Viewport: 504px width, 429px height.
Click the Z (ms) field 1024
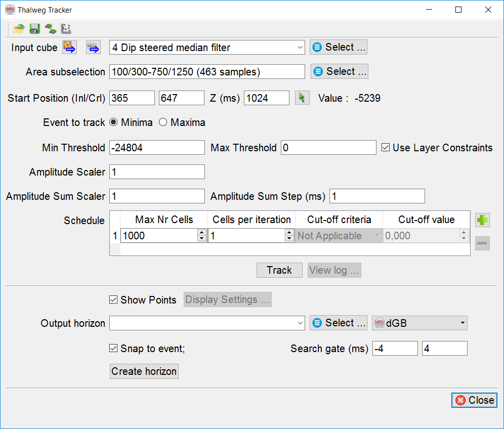(x=267, y=98)
